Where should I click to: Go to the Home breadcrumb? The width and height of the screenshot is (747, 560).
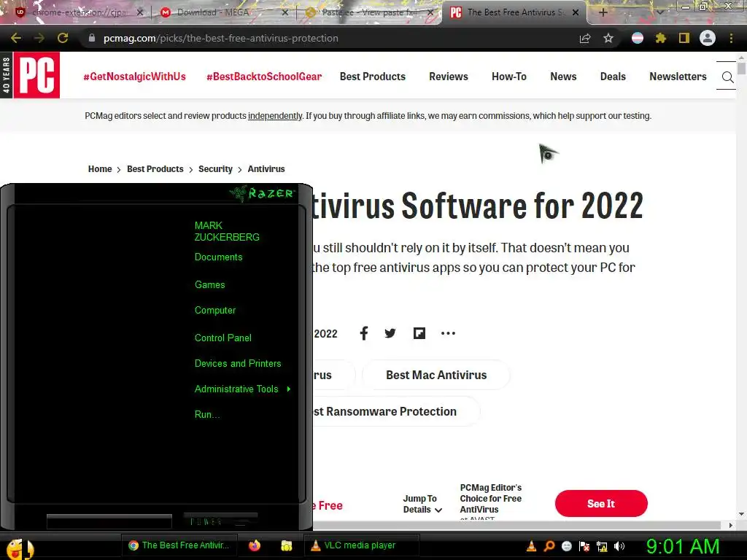[100, 169]
